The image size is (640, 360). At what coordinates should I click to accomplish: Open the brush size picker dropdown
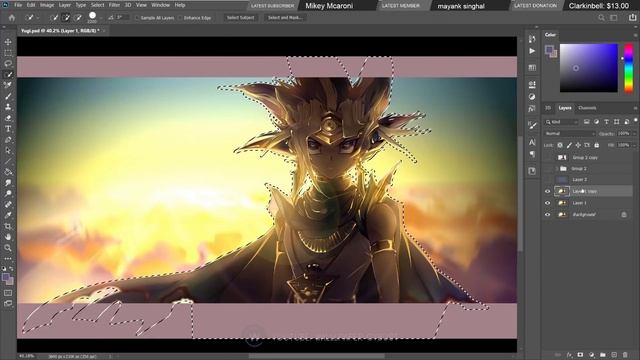(101, 18)
